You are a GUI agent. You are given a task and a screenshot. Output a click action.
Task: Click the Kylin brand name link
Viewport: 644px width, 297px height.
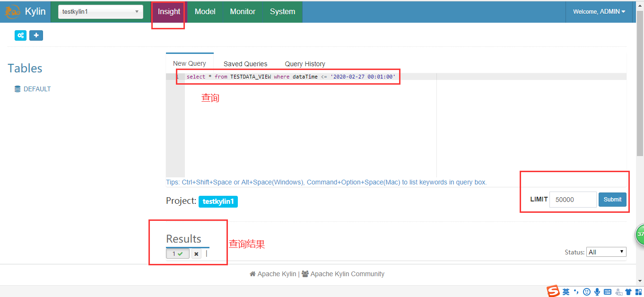(x=35, y=11)
